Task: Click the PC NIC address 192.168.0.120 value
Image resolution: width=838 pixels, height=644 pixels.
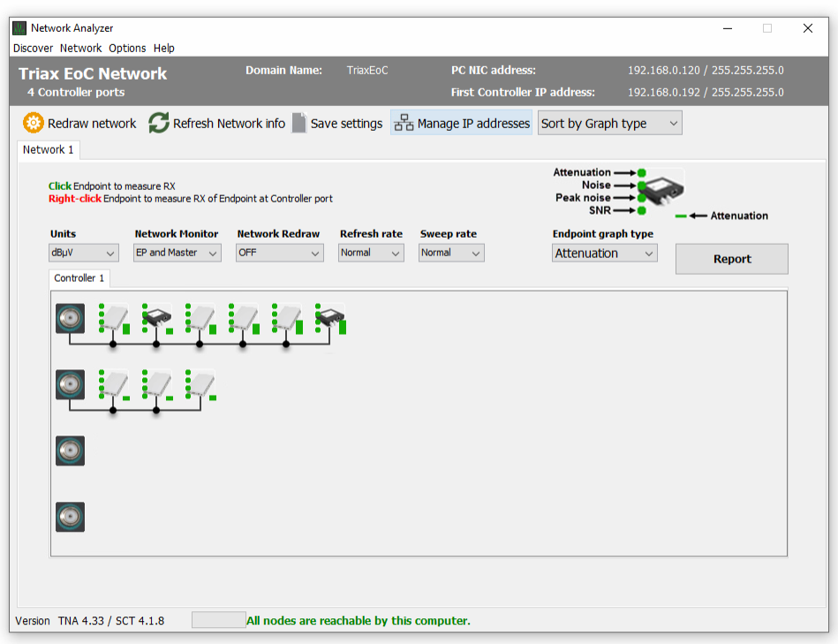Action: click(706, 71)
